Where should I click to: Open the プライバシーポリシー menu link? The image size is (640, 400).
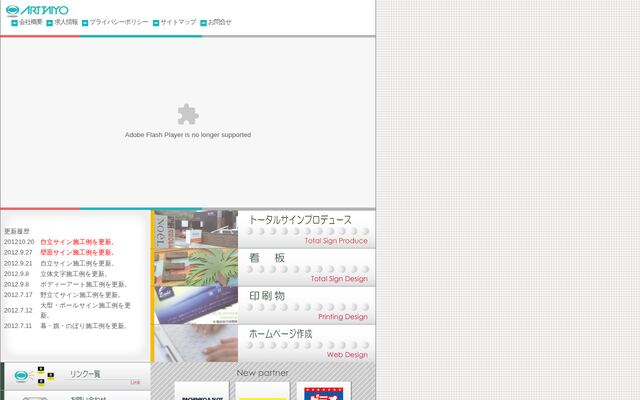119,22
